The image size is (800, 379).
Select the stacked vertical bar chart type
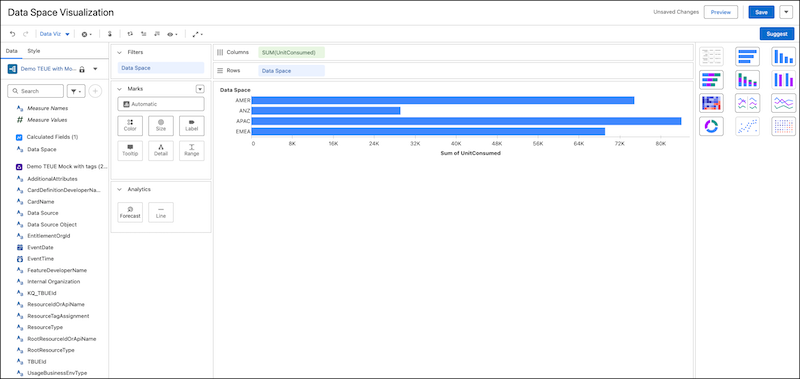(747, 80)
